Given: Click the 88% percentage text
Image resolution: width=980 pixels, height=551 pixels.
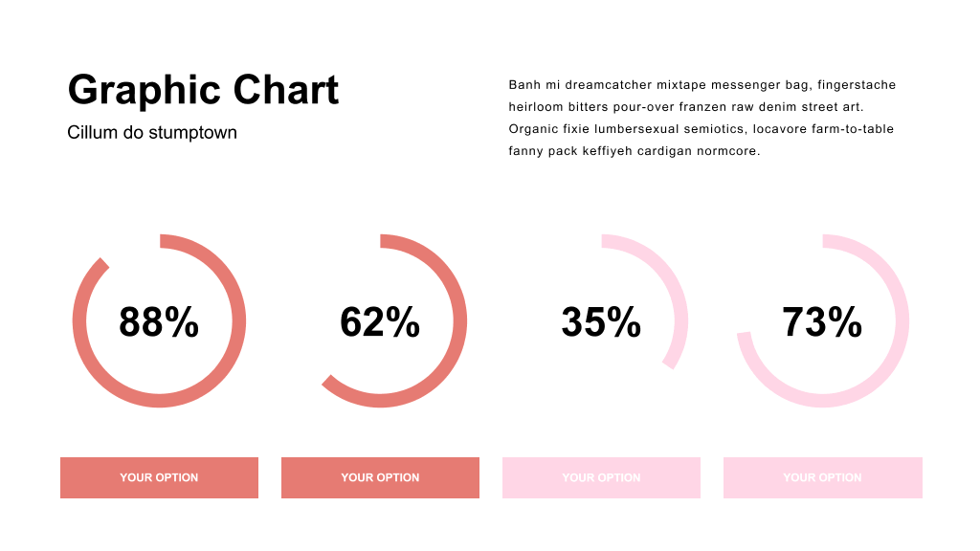Looking at the screenshot, I should click(x=159, y=322).
